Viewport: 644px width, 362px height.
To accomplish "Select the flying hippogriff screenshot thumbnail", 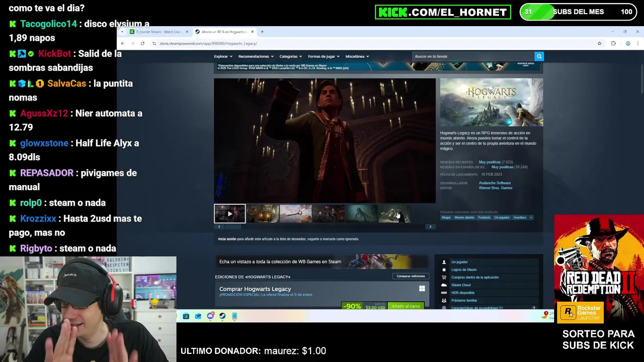I will [x=295, y=214].
